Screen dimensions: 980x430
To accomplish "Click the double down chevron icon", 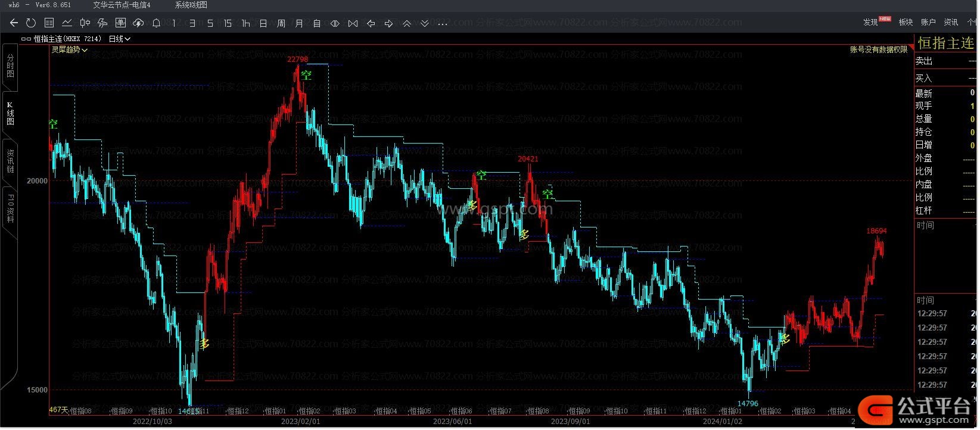I will (425, 23).
